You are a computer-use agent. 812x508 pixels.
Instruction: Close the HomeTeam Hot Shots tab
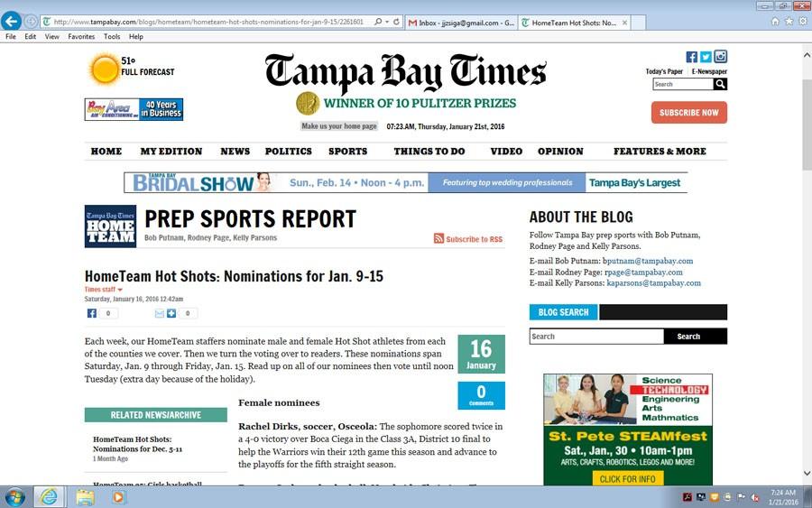(624, 23)
